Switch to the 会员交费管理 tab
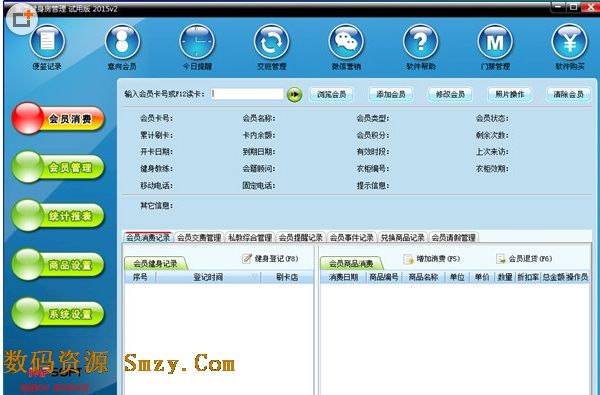 199,237
